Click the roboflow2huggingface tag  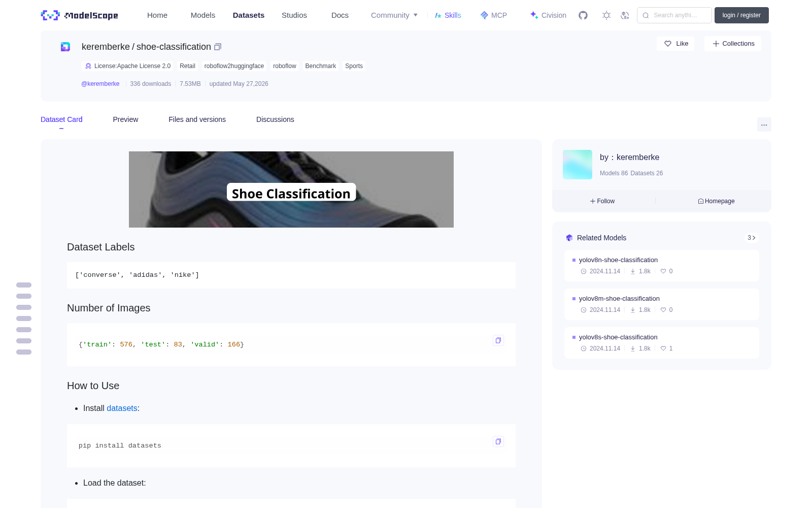point(234,66)
